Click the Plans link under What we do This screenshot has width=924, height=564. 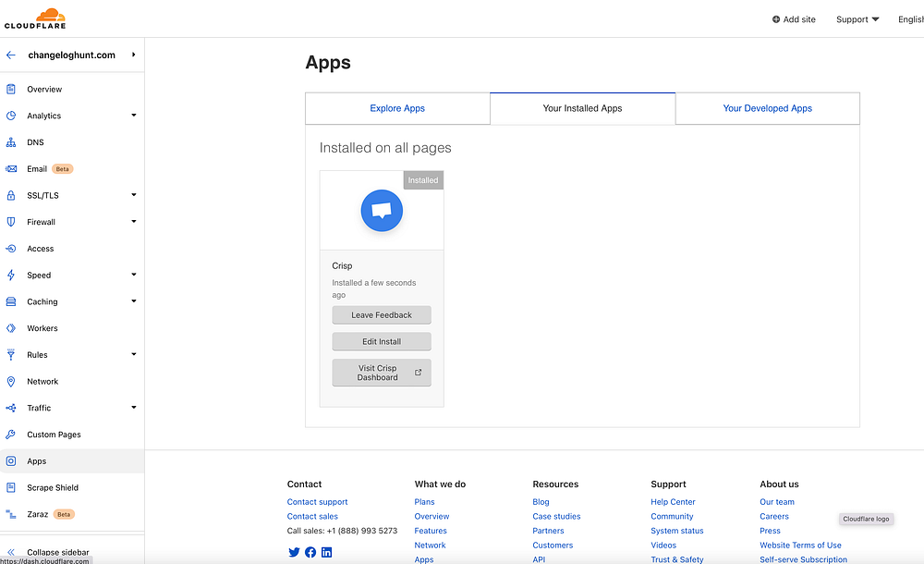pyautogui.click(x=424, y=502)
